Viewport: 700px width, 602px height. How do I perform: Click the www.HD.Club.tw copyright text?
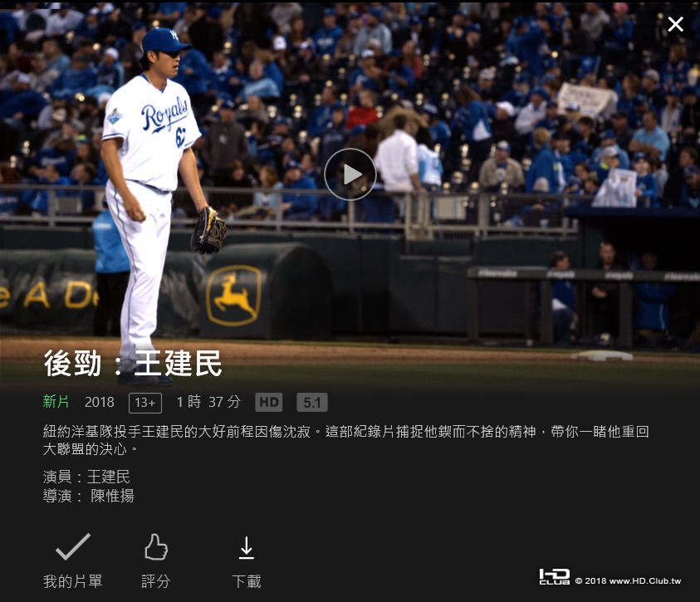pos(628,580)
